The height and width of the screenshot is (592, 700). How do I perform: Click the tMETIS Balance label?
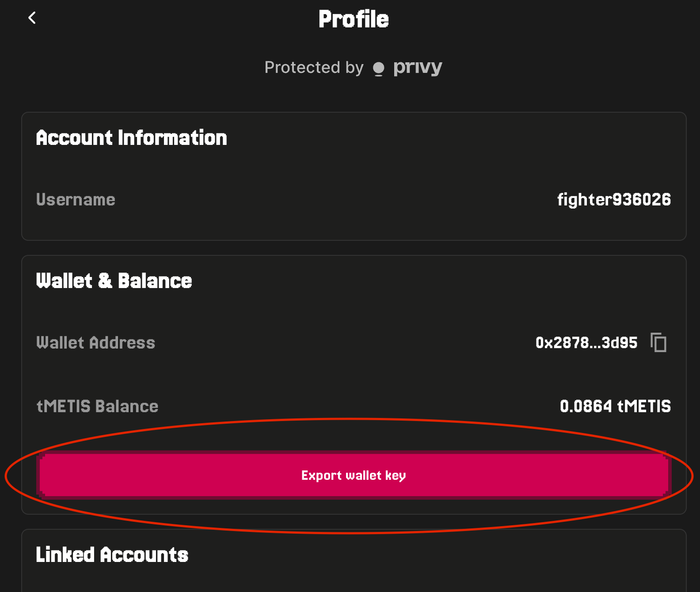pyautogui.click(x=97, y=406)
